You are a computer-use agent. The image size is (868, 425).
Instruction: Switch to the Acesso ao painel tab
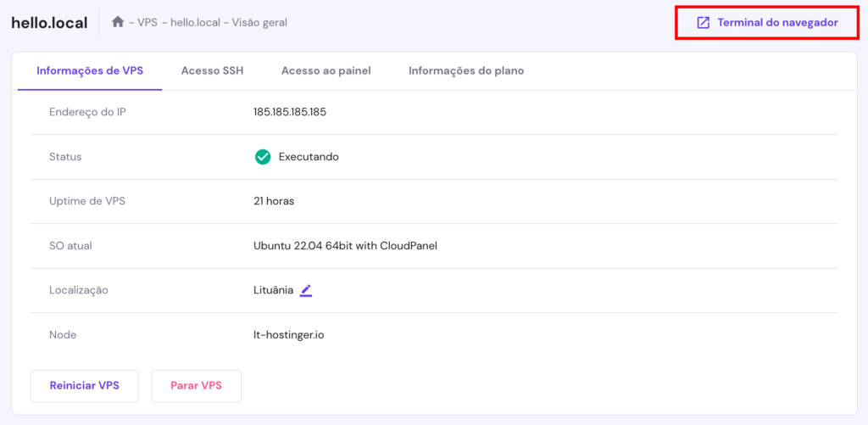tap(326, 71)
